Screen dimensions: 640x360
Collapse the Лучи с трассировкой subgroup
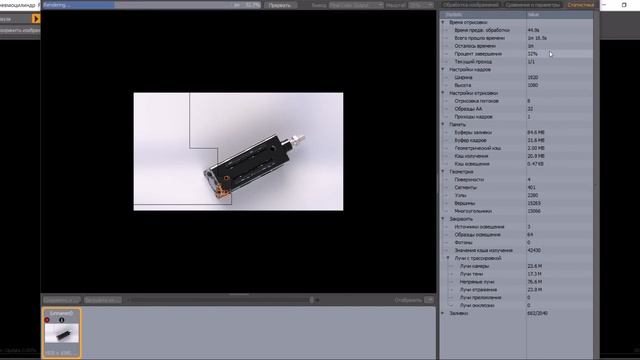click(x=448, y=258)
